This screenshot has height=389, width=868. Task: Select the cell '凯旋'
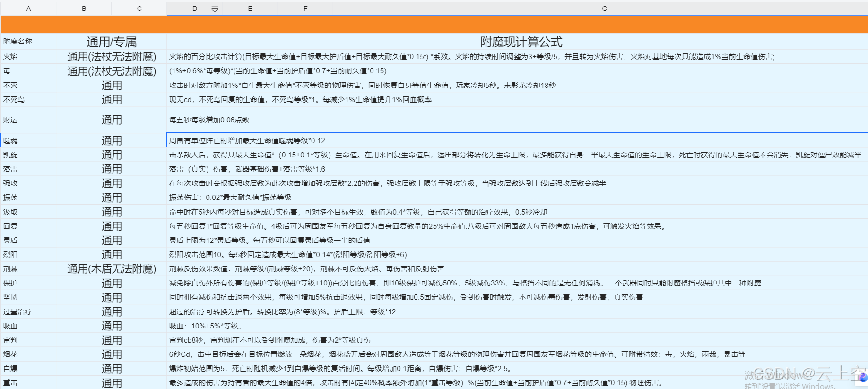pyautogui.click(x=28, y=155)
